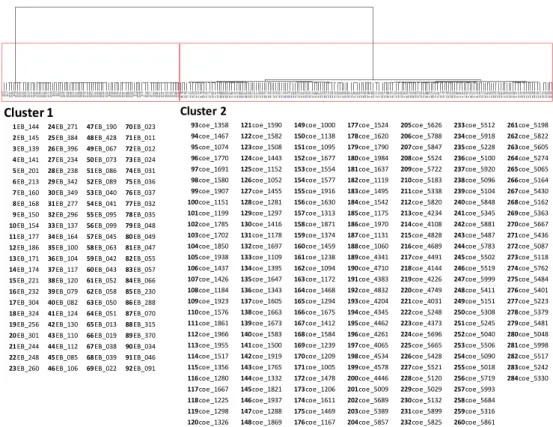Viewport: 553px width, 427px height.
Task: Select entry "17 EB_304"
Action: click(x=24, y=303)
